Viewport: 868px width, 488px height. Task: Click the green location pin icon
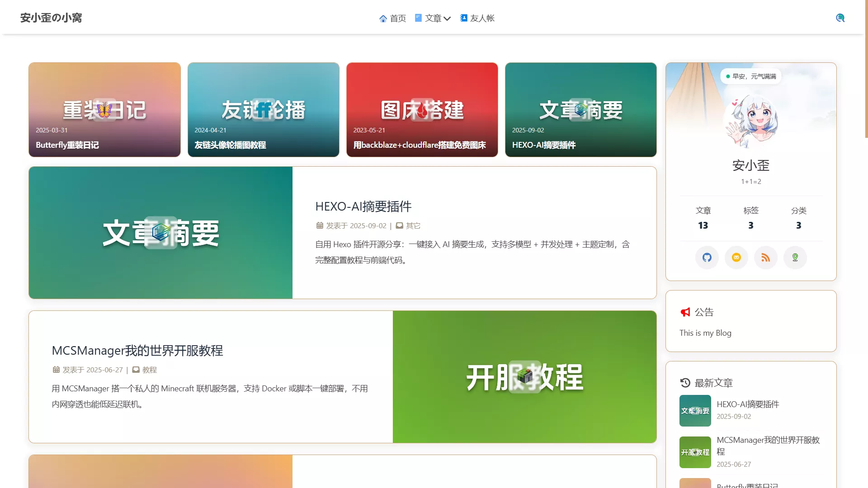[795, 258]
